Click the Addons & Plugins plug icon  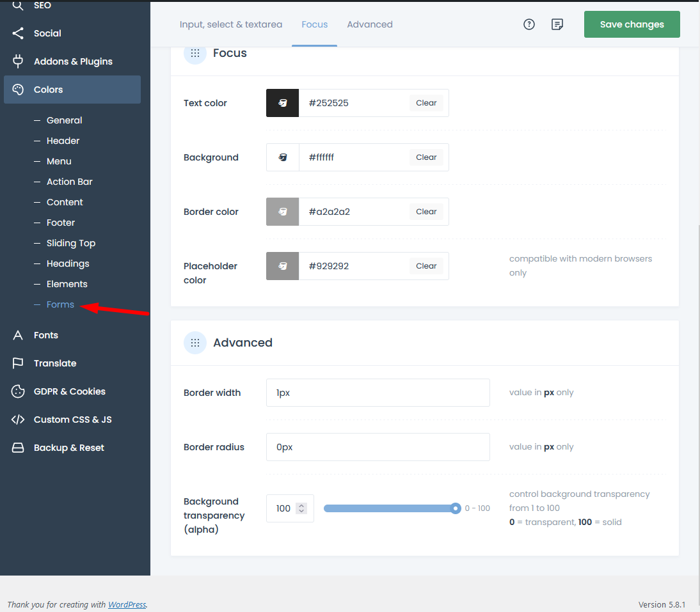coord(18,61)
